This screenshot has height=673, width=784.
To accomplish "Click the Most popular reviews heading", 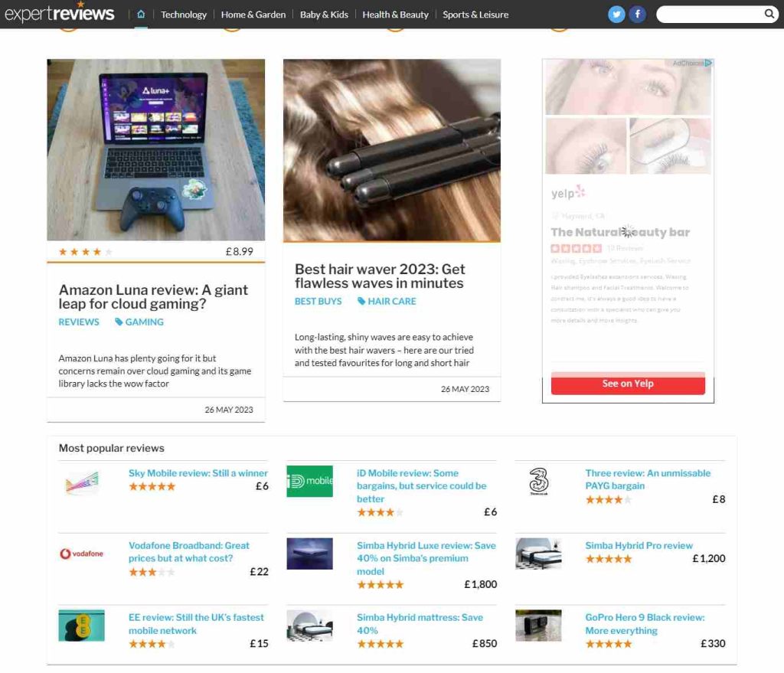I will tap(112, 448).
